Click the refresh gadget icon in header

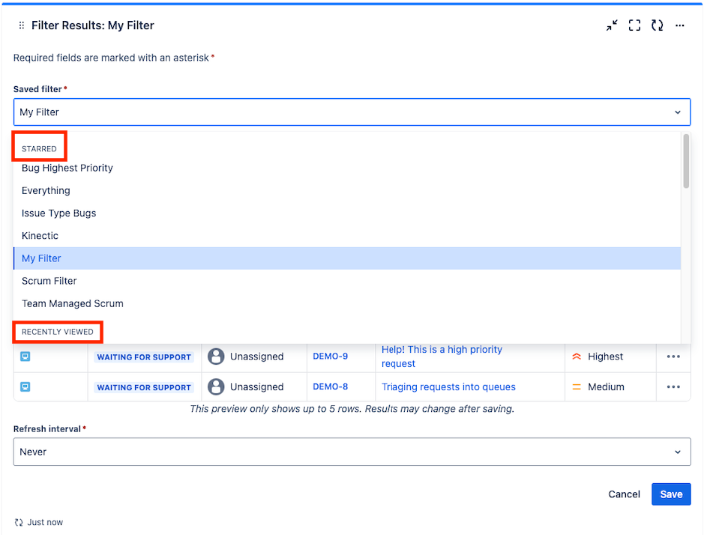click(x=657, y=26)
